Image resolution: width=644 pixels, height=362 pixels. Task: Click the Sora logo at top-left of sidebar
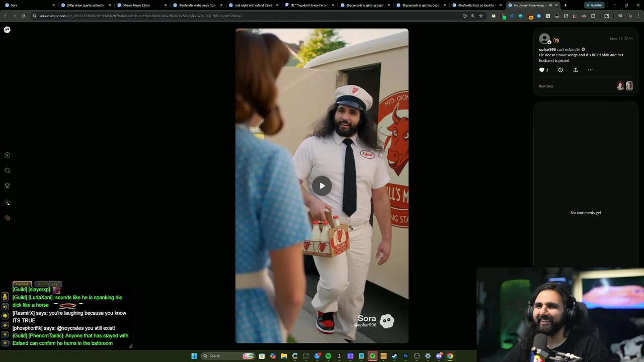pos(7,30)
